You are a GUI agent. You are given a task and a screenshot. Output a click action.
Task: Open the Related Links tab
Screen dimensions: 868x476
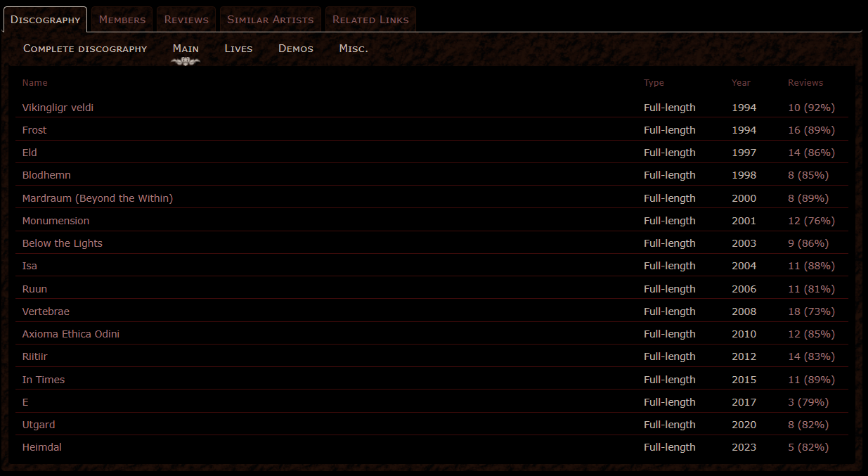click(370, 20)
